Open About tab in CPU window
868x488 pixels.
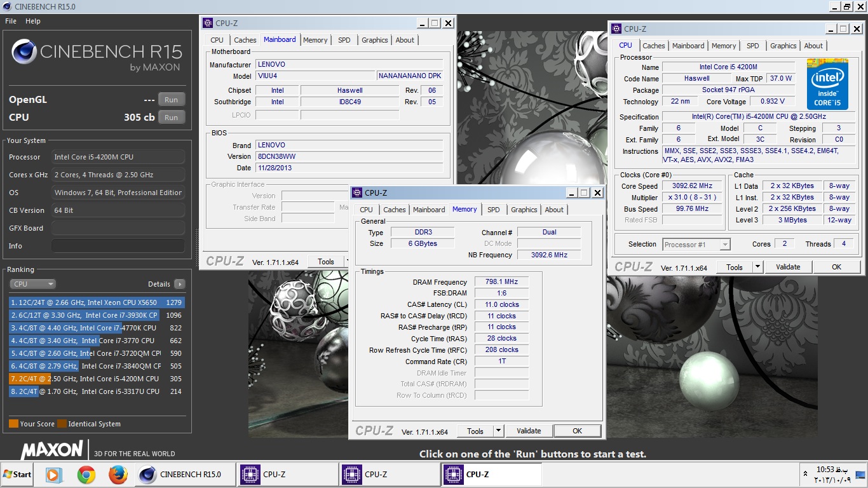pyautogui.click(x=813, y=46)
